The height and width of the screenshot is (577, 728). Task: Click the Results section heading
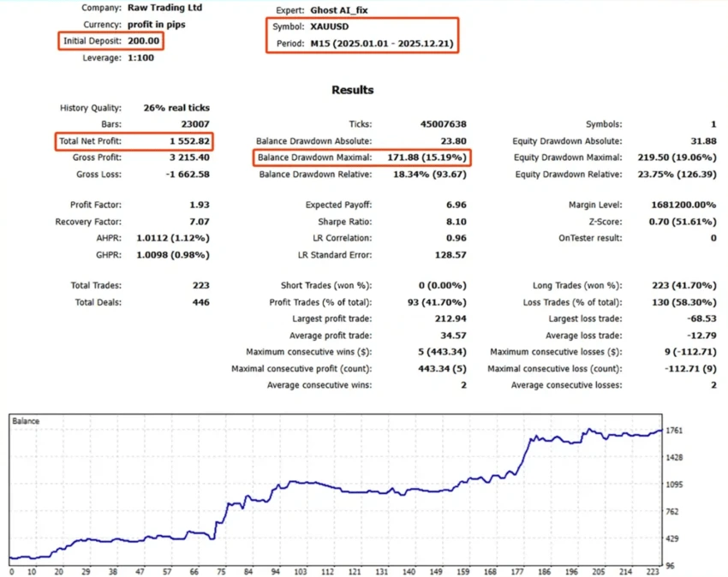352,90
